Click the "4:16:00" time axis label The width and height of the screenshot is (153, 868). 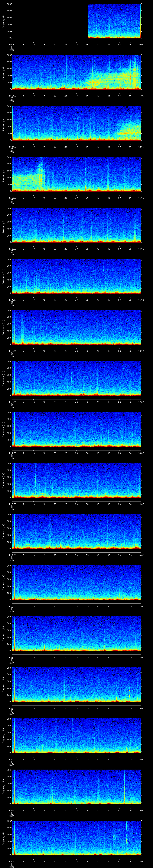pyautogui.click(x=12, y=402)
